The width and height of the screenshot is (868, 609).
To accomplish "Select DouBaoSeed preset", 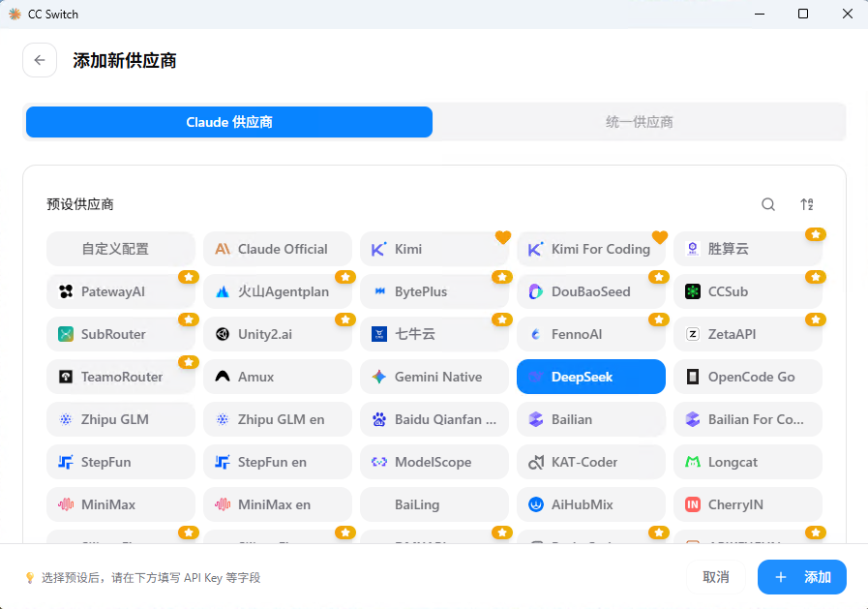I will [x=590, y=291].
